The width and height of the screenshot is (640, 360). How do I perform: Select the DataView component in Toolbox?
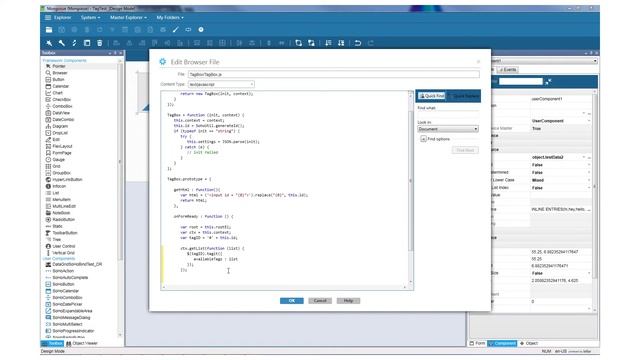(61, 113)
